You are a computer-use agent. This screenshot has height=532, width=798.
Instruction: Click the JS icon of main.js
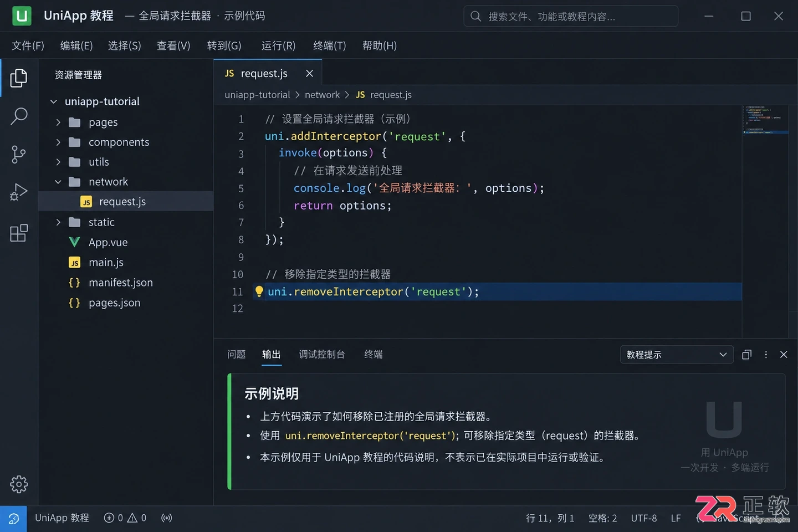[74, 263]
